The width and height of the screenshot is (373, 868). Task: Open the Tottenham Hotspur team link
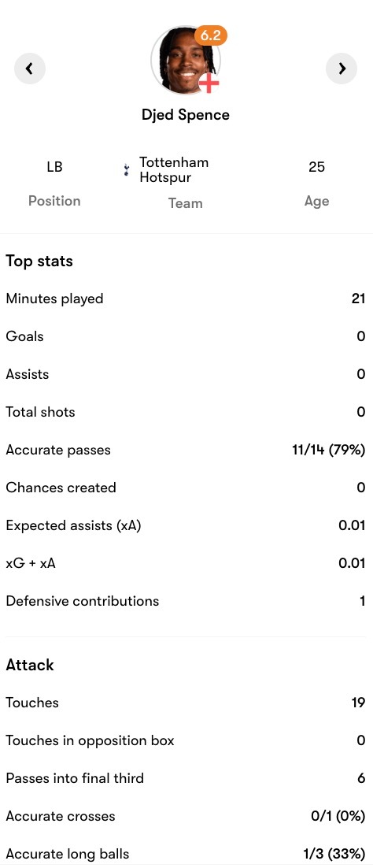pyautogui.click(x=174, y=170)
